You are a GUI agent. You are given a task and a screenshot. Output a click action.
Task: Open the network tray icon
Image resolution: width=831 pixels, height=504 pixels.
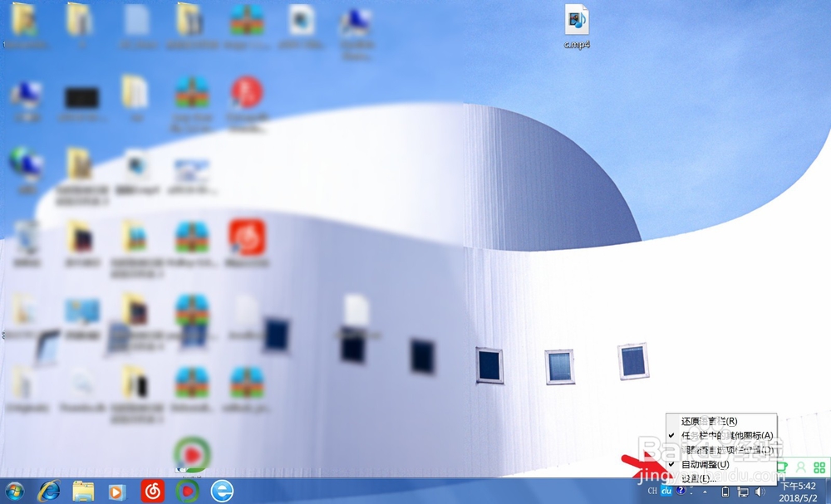coord(743,492)
